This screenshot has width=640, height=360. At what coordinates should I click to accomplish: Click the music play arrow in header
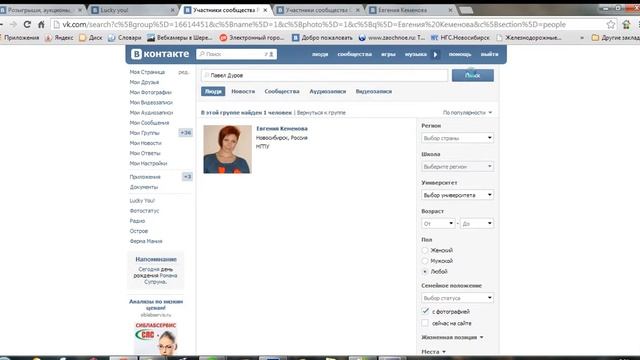pyautogui.click(x=436, y=54)
